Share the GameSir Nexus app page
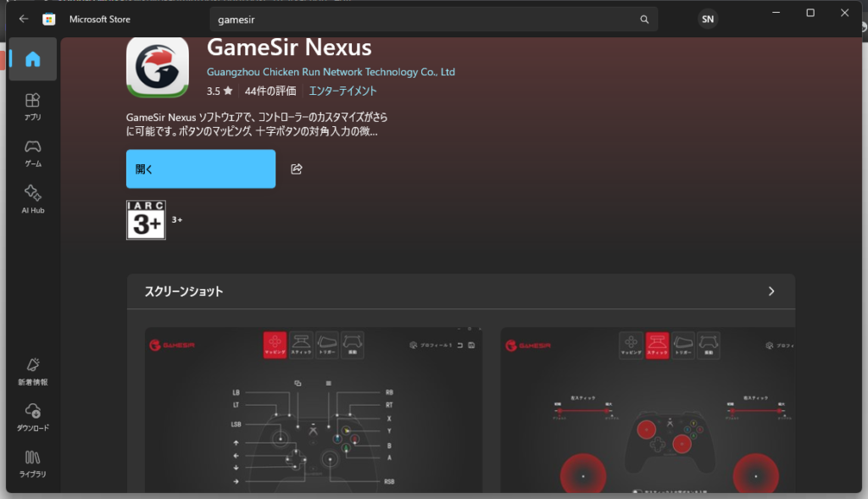This screenshot has width=868, height=499. (297, 169)
